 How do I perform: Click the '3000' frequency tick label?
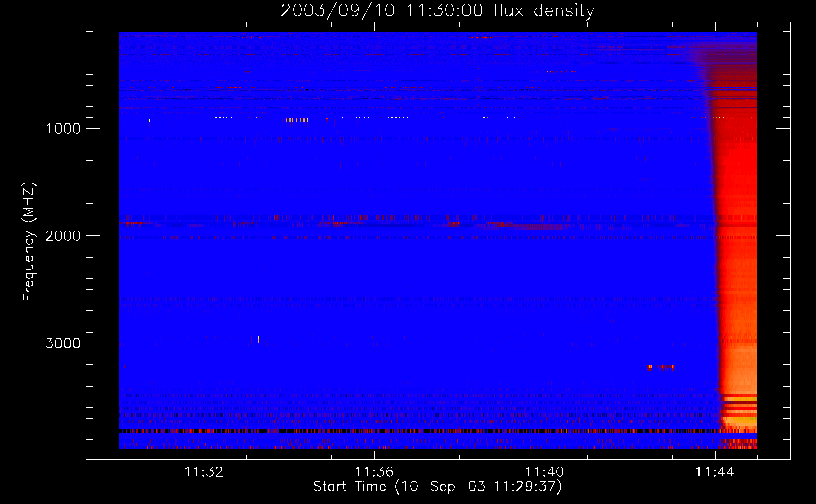click(63, 343)
